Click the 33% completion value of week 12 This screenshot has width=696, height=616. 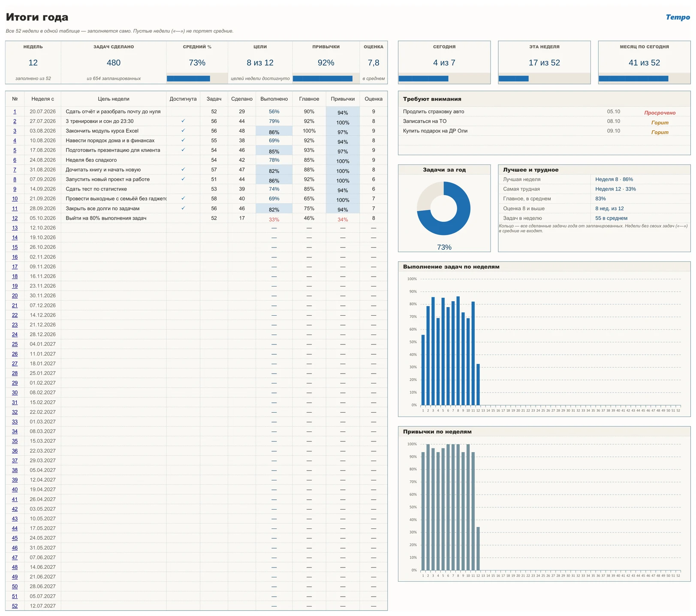pyautogui.click(x=274, y=220)
